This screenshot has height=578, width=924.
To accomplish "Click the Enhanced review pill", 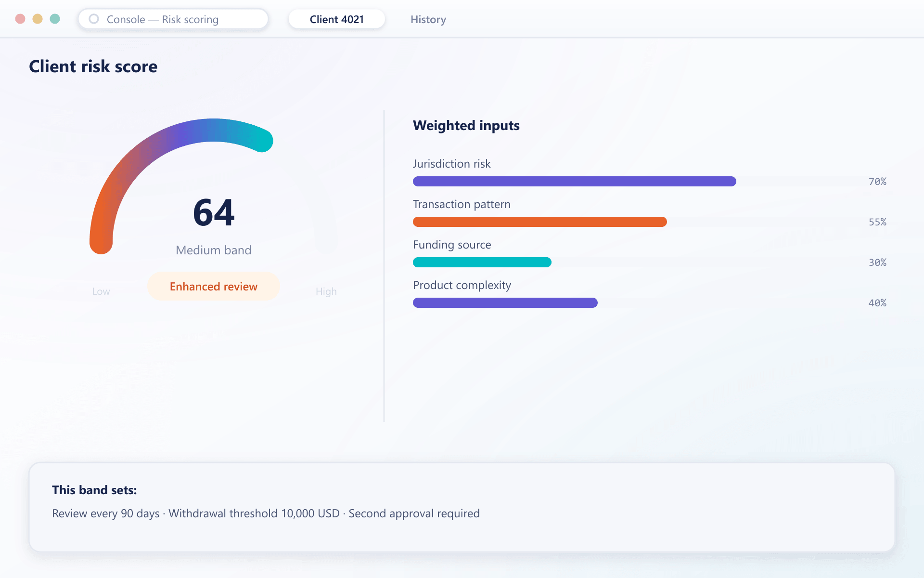I will click(214, 287).
